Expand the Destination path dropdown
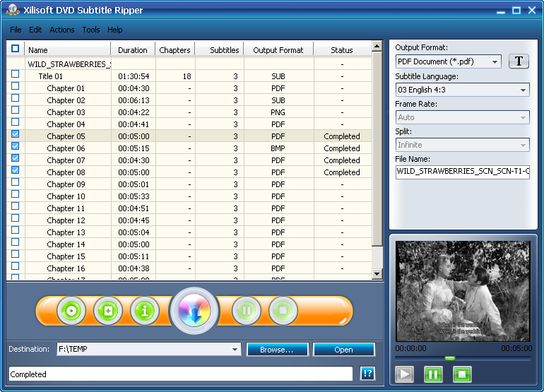Image resolution: width=544 pixels, height=392 pixels. pyautogui.click(x=235, y=350)
